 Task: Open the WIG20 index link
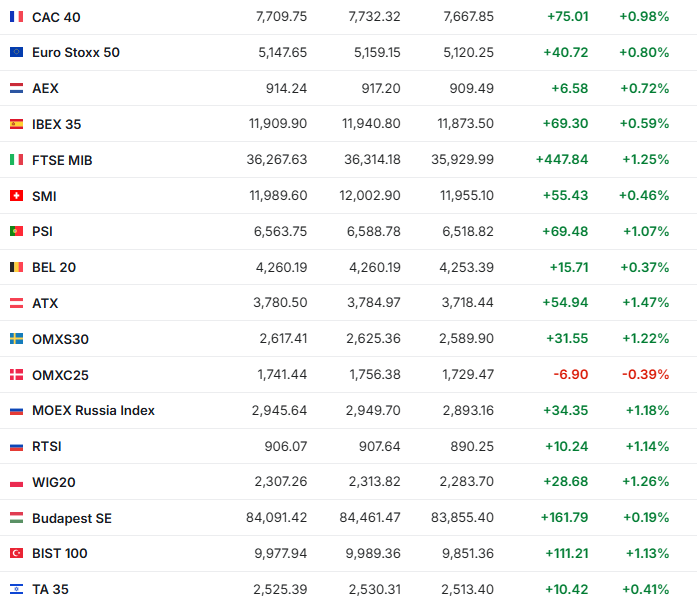coord(53,482)
